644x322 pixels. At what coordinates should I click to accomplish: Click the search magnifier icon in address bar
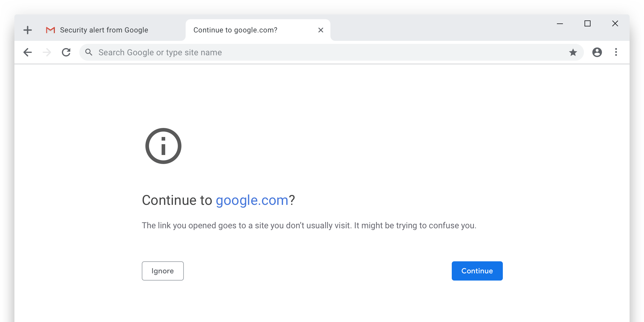click(89, 52)
